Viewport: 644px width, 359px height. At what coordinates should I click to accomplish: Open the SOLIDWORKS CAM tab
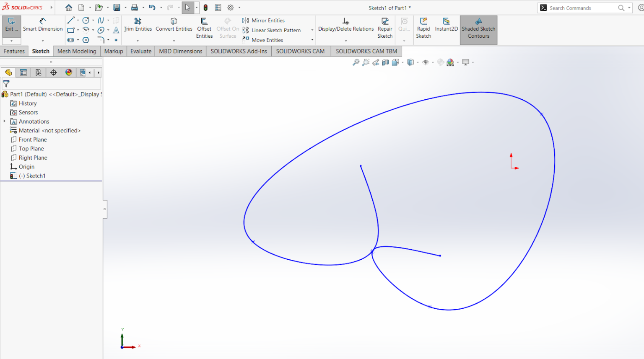click(x=300, y=51)
